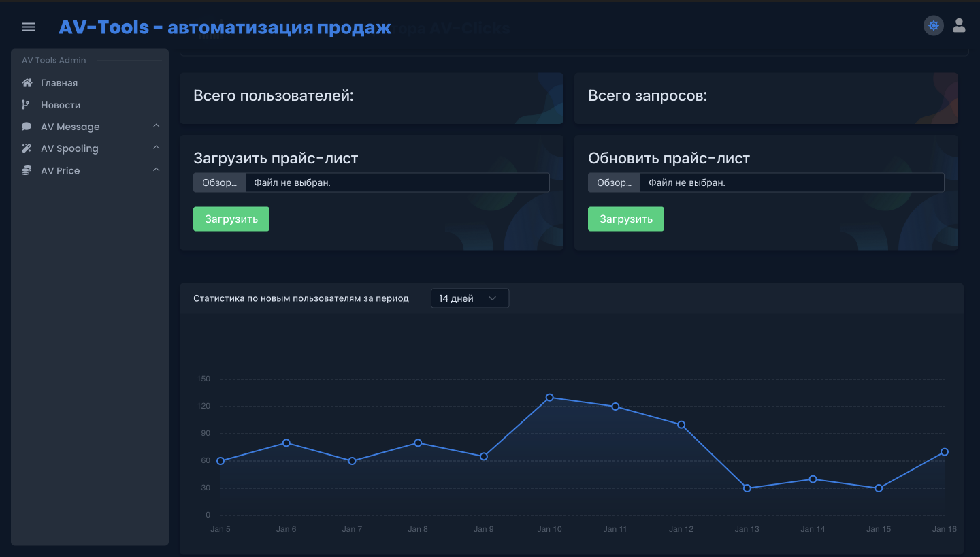
Task: Select the home icon next to Главная
Action: coord(27,82)
